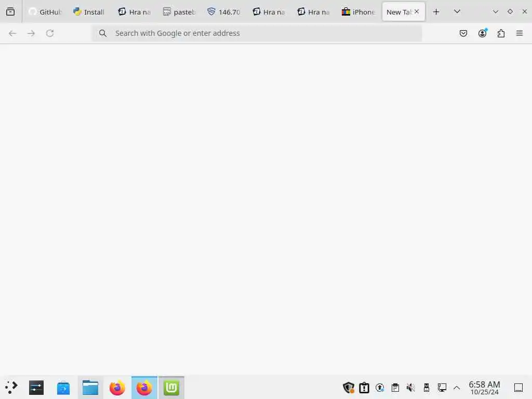Expand the List all tabs chevron

[x=457, y=11]
